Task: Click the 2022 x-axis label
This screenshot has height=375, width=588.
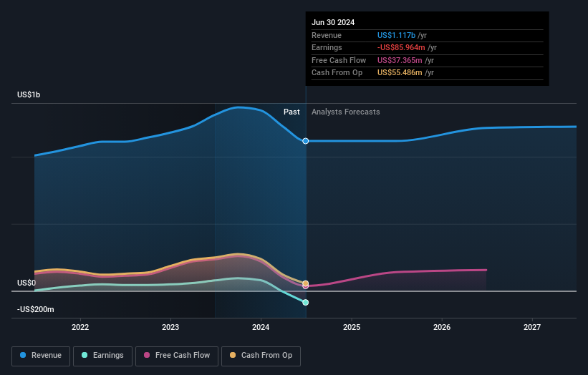Action: click(80, 327)
